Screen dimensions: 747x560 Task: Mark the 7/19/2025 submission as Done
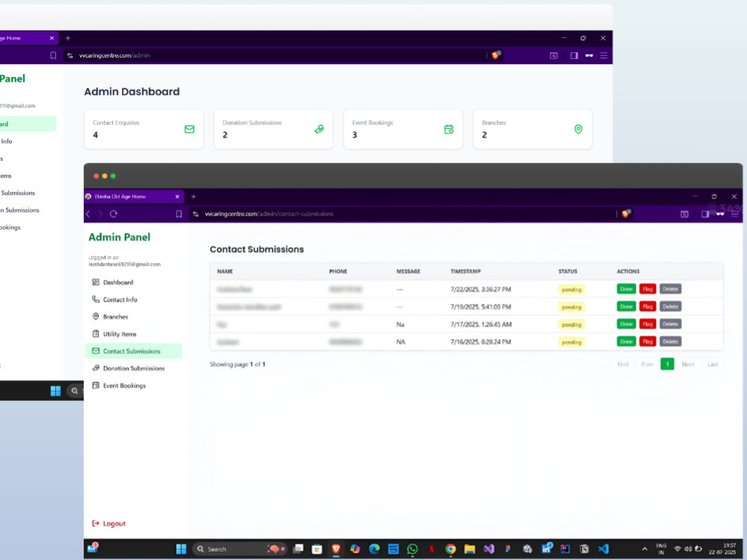tap(626, 307)
